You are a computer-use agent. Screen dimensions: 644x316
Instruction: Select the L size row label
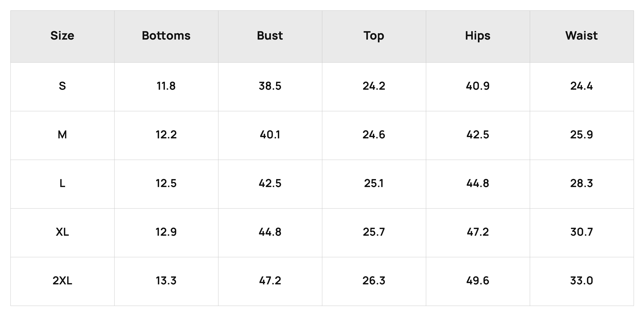62,184
